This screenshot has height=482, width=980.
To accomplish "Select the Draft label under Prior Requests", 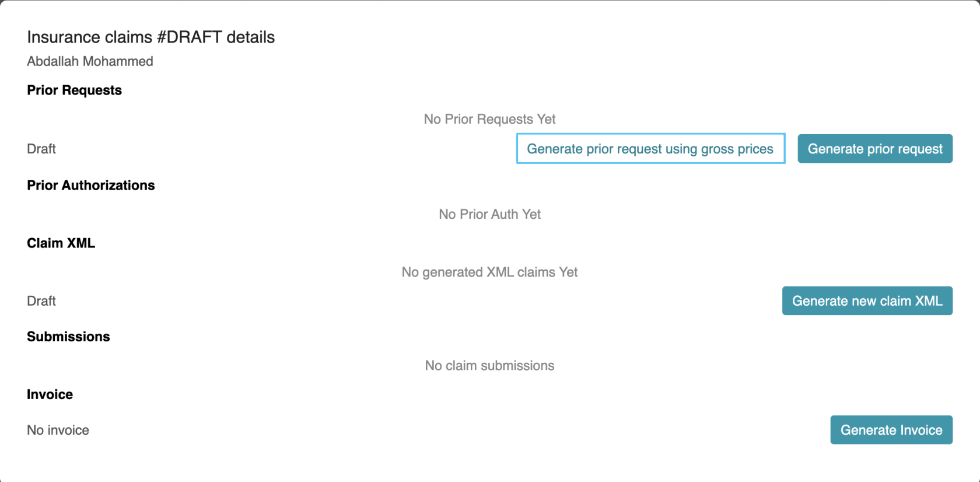I will [x=41, y=149].
